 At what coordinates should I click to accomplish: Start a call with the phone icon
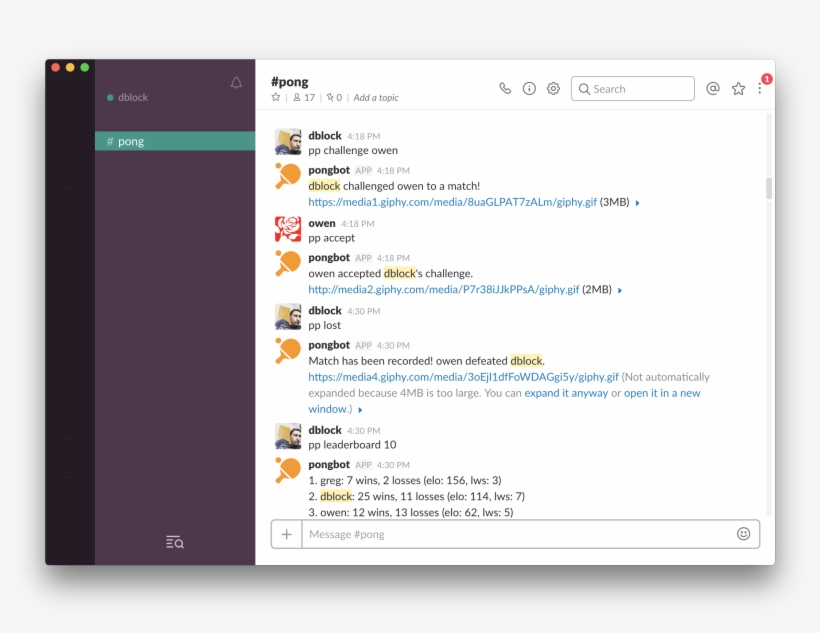click(x=505, y=88)
